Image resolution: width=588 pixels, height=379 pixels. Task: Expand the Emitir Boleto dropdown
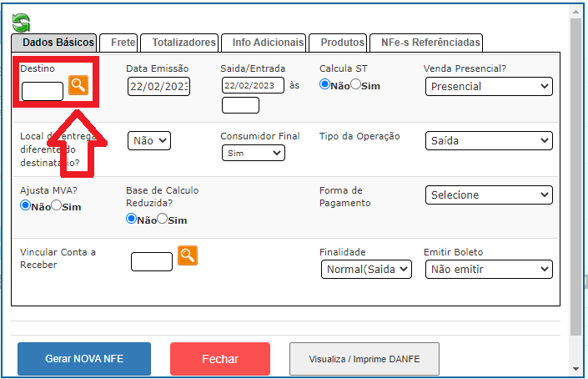tap(488, 269)
